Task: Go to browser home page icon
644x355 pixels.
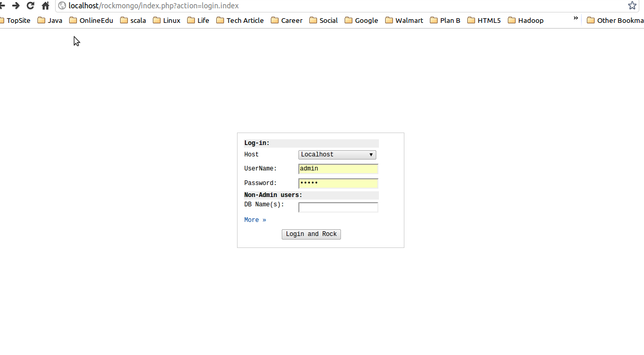Action: click(x=45, y=6)
